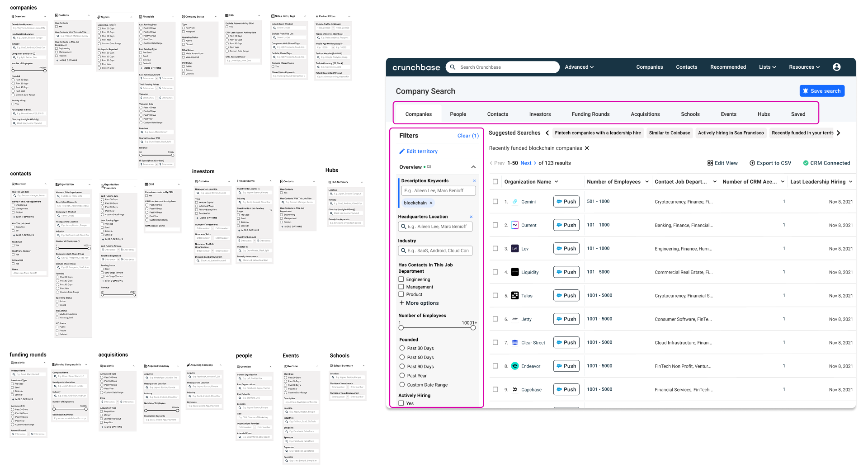Image resolution: width=868 pixels, height=468 pixels.
Task: Click the Talos company logo
Action: click(x=514, y=296)
